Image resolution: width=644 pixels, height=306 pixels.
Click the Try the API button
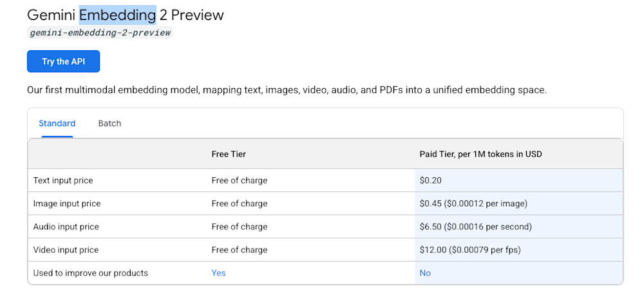[x=63, y=61]
